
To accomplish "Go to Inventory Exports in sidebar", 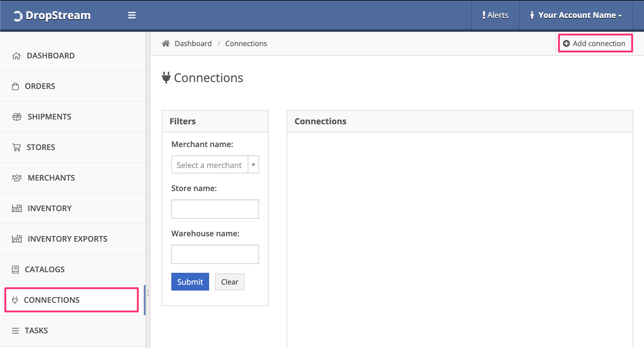I will click(x=67, y=239).
